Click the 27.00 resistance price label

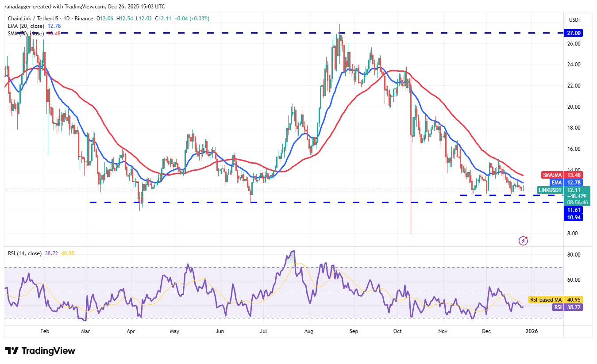pos(573,33)
